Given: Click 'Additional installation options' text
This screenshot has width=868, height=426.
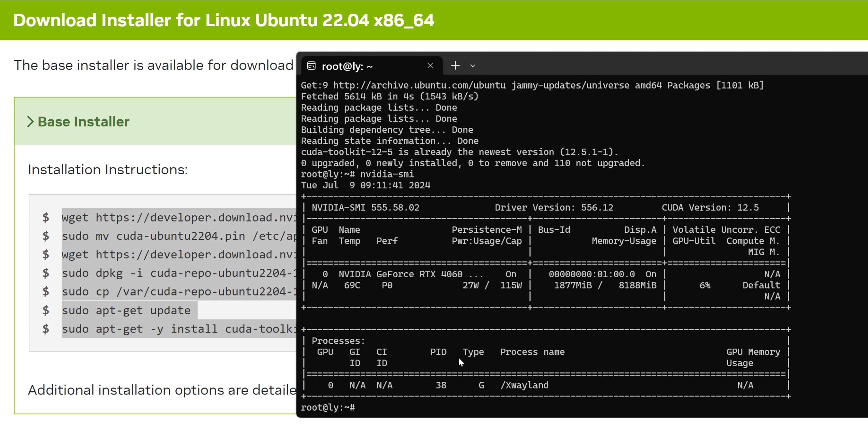Looking at the screenshot, I should 162,390.
